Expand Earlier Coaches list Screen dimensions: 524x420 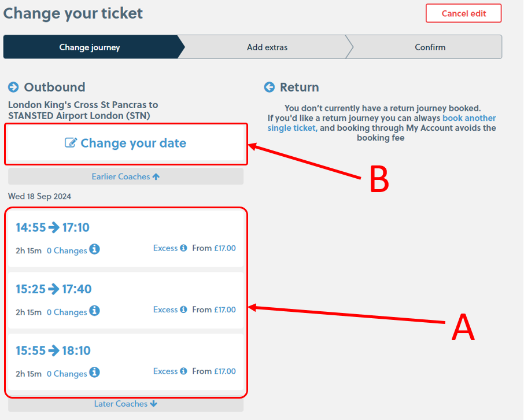pos(126,176)
